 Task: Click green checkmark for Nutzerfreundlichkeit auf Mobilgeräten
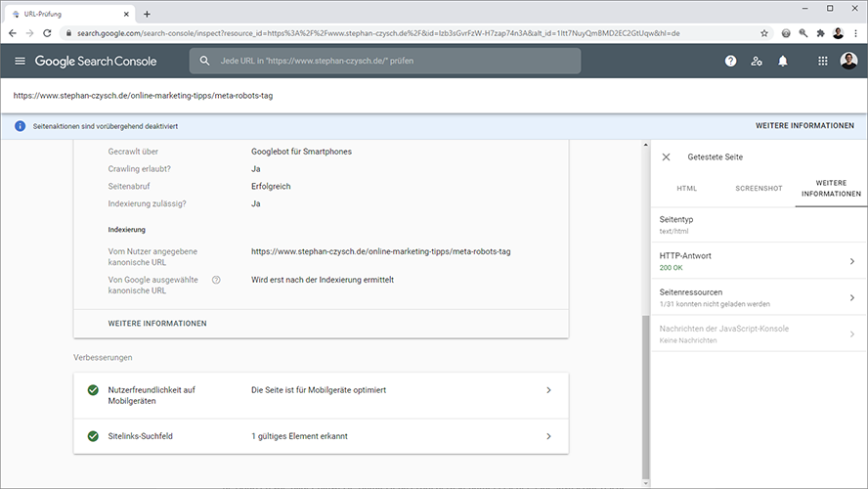click(93, 390)
